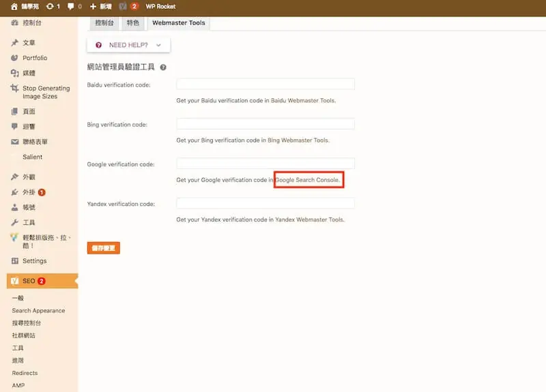Open the Bing Webmaster Tools link
The width and height of the screenshot is (546, 392).
(x=298, y=140)
